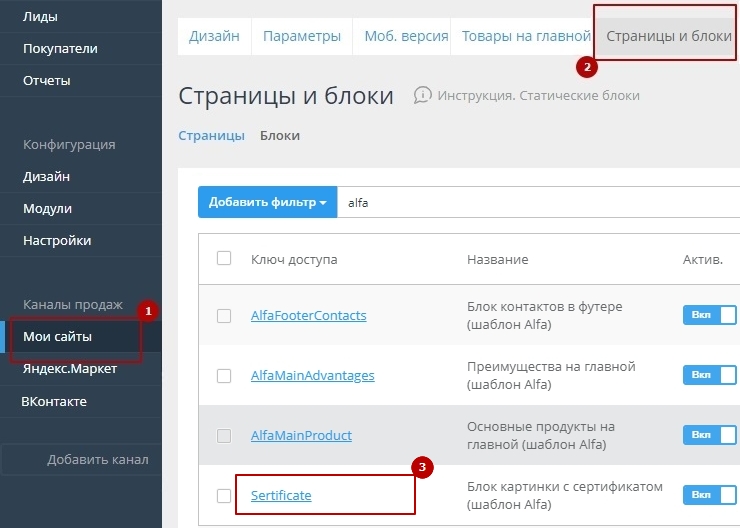The width and height of the screenshot is (740, 528).
Task: Switch off the Sertificate block toggle
Action: [710, 495]
